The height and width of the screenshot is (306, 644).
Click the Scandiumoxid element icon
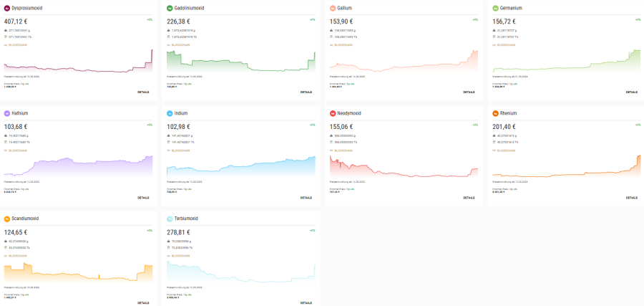(x=7, y=219)
